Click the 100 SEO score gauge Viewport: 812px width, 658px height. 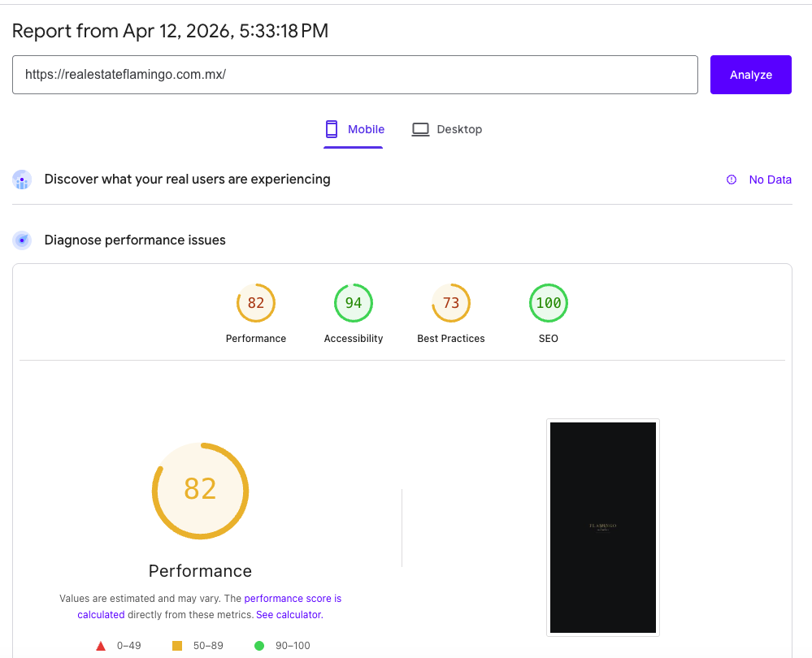[549, 302]
